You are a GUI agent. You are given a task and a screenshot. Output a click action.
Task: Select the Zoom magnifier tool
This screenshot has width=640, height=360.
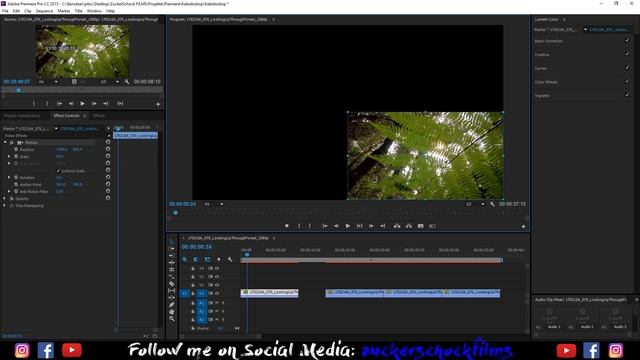click(x=171, y=318)
